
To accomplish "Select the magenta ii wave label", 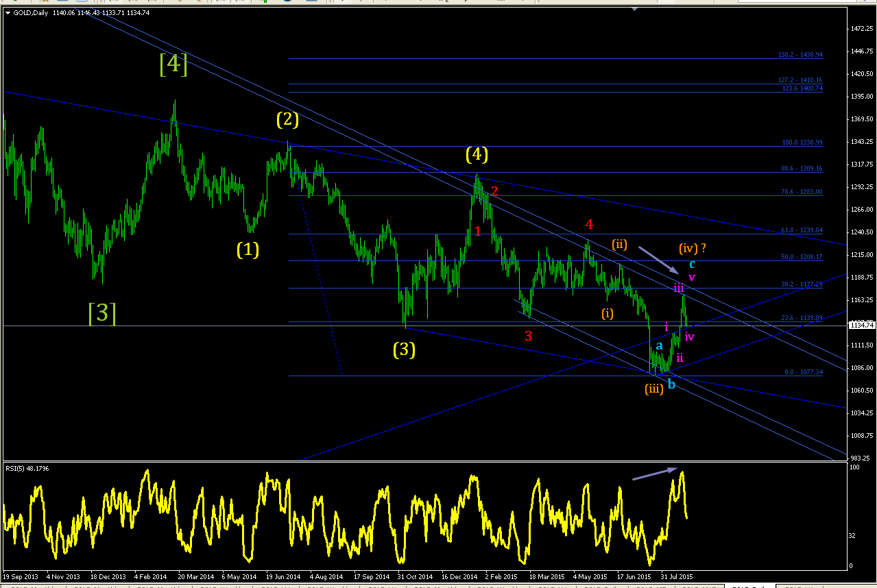I will 680,357.
